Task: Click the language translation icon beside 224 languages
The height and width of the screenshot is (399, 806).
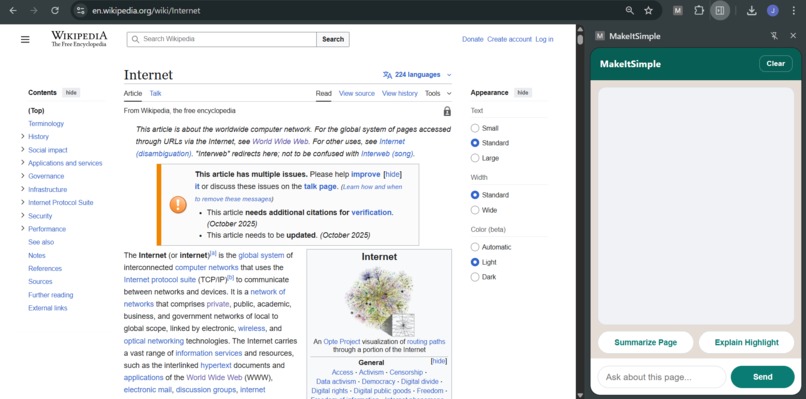Action: click(387, 75)
